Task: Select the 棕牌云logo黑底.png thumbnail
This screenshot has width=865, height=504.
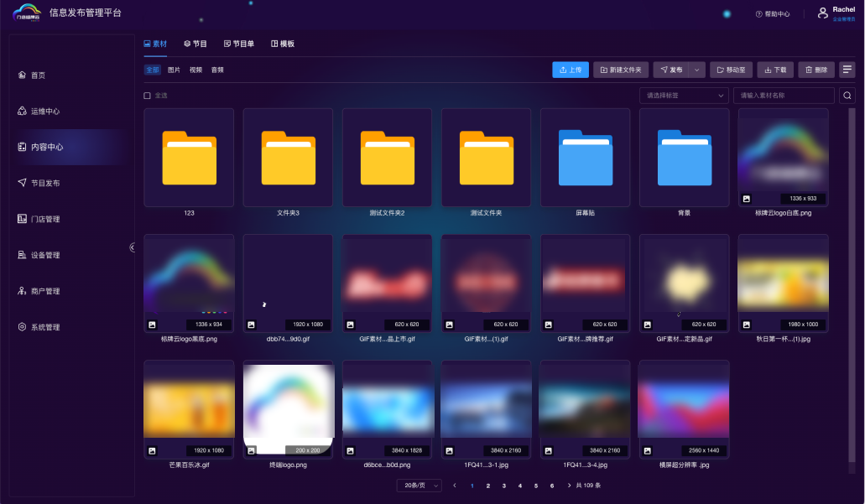Action: [190, 283]
